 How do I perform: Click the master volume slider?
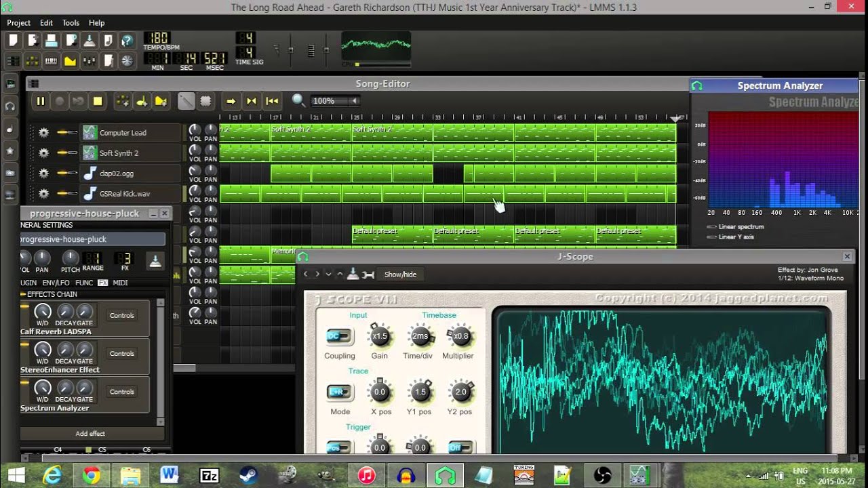pos(291,51)
